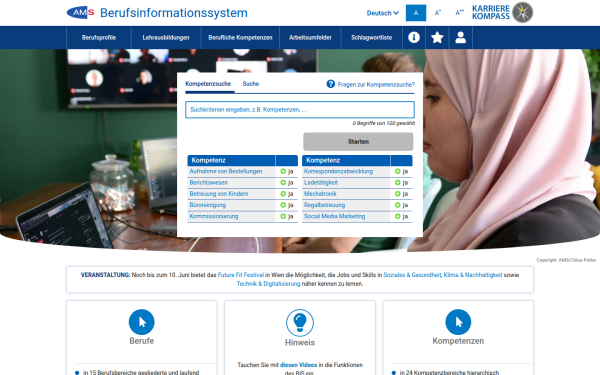Click the AMS logo
Viewport: 600px width, 375px height.
pos(80,13)
